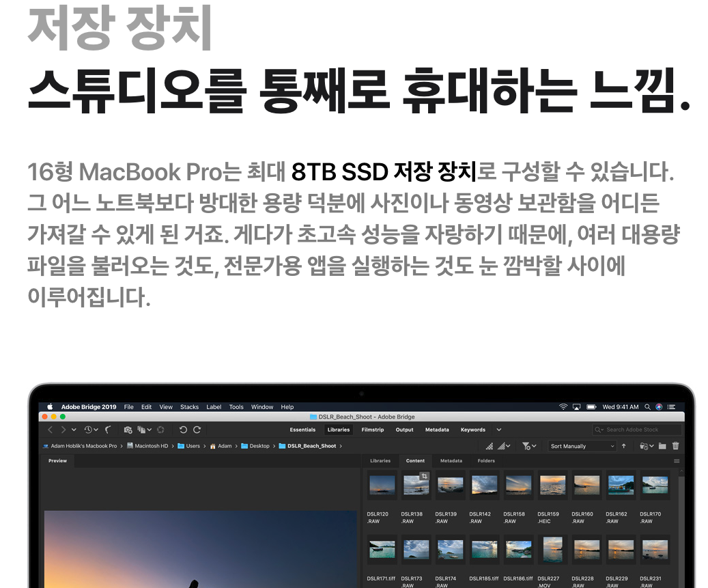Select DSLR170.RAW thumbnail

point(655,486)
